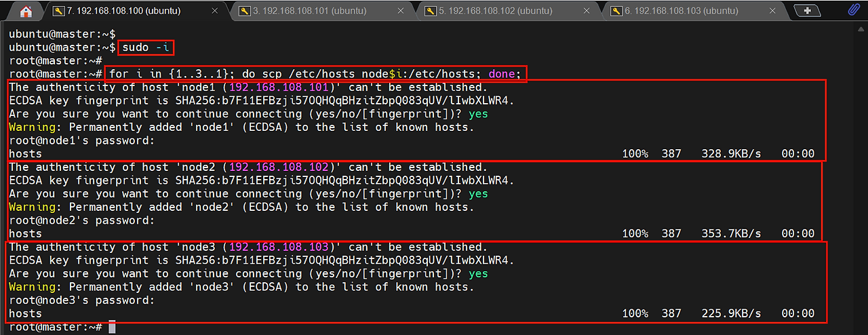868x335 pixels.
Task: Close the 192.168.108.100 (ubuntu) tab
Action: click(214, 12)
